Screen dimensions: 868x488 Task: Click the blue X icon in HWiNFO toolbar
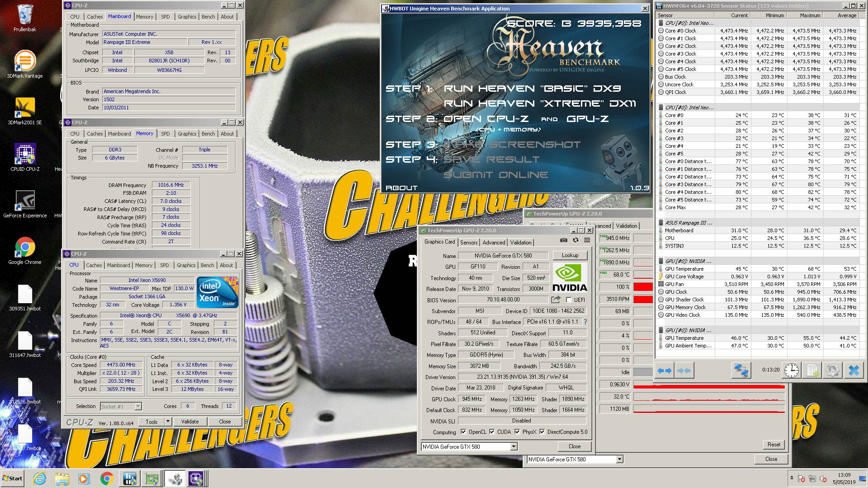point(854,371)
